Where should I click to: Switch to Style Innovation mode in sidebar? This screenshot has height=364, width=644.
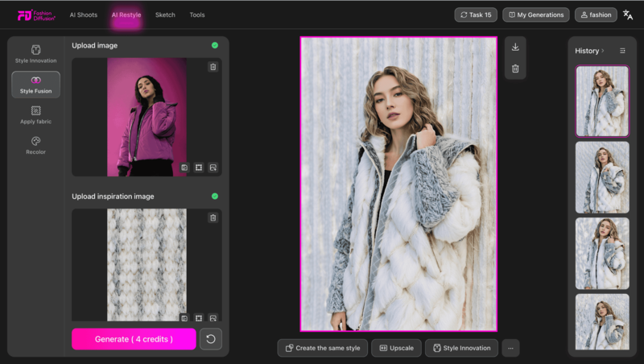coord(35,54)
